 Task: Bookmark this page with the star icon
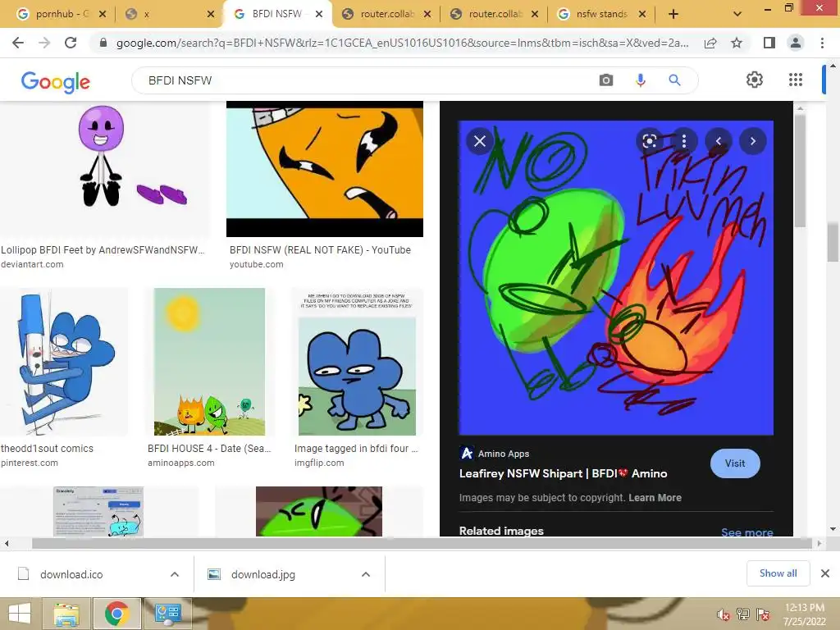737,43
